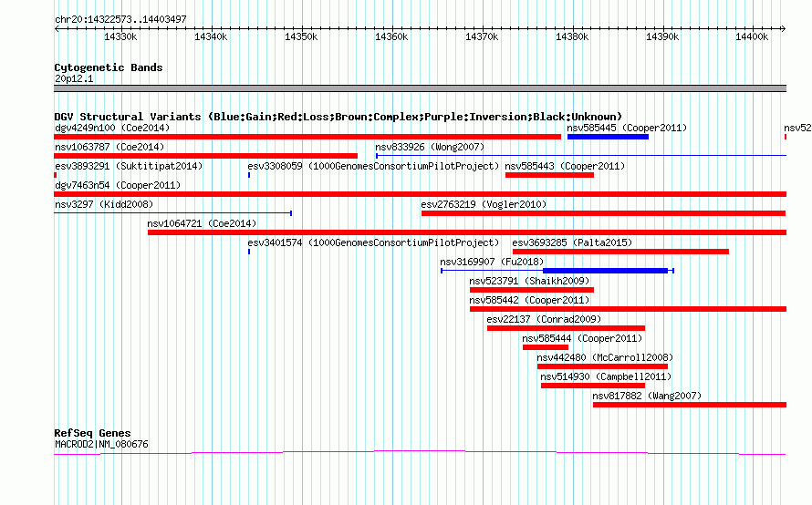This screenshot has height=505, width=812.
Task: Click the 14330k ruler label
Action: click(120, 36)
